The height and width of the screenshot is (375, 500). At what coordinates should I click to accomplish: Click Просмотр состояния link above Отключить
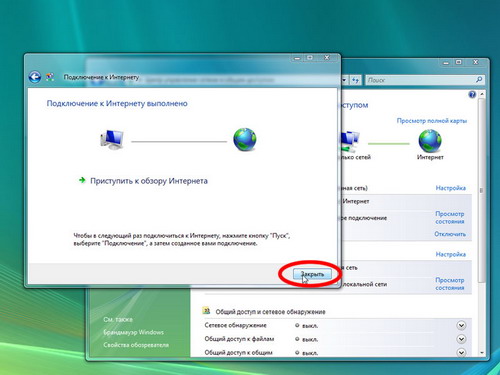450,217
